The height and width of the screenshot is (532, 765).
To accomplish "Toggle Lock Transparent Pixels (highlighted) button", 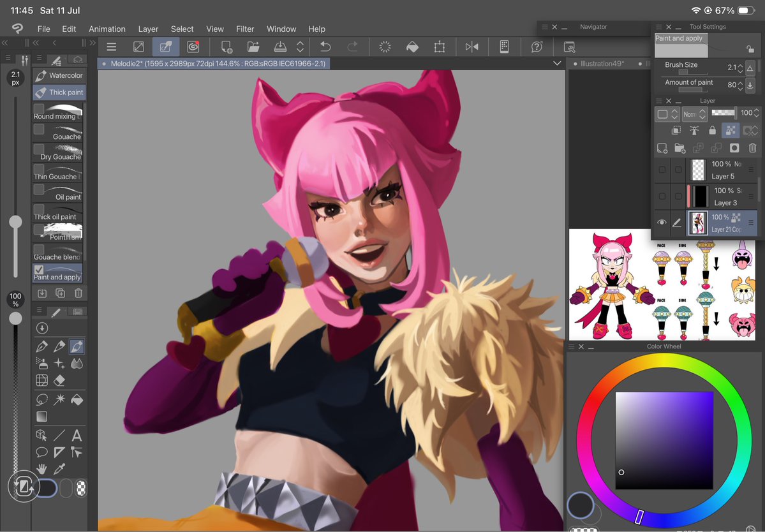I will pyautogui.click(x=731, y=130).
